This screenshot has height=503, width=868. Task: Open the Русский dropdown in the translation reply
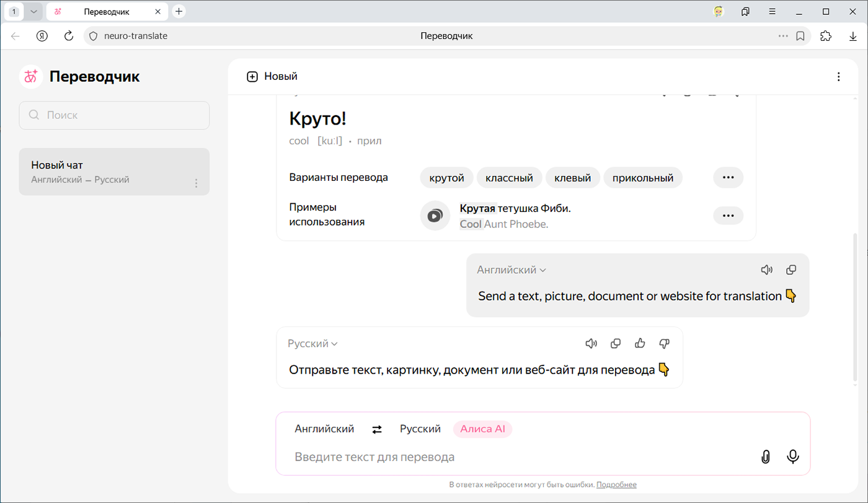[312, 344]
